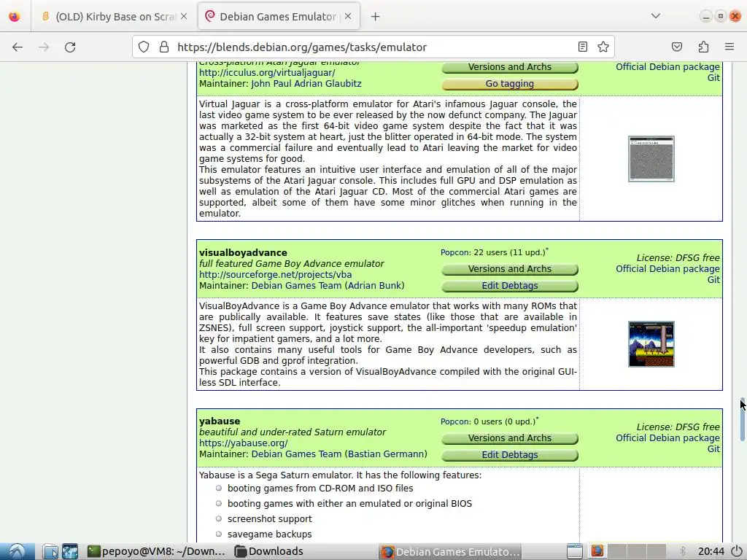Open the Save to Pocket icon
Image resolution: width=747 pixels, height=560 pixels.
click(676, 47)
